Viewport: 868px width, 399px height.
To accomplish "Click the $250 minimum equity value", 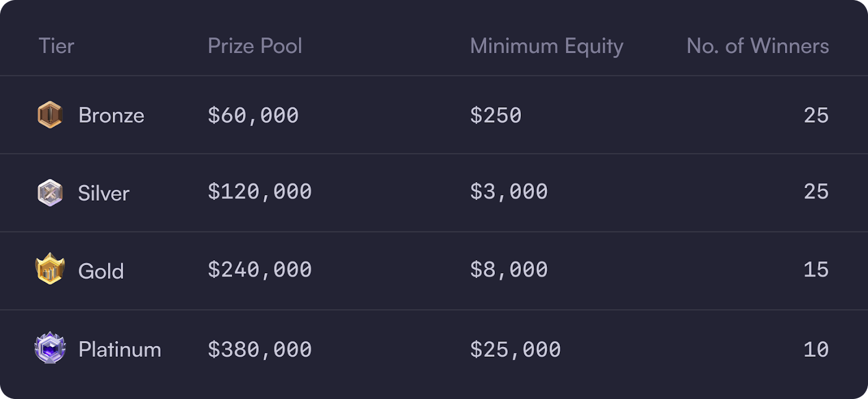I will [x=496, y=115].
